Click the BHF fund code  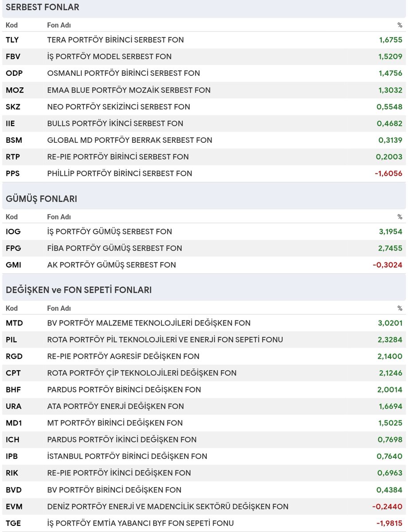[13, 390]
